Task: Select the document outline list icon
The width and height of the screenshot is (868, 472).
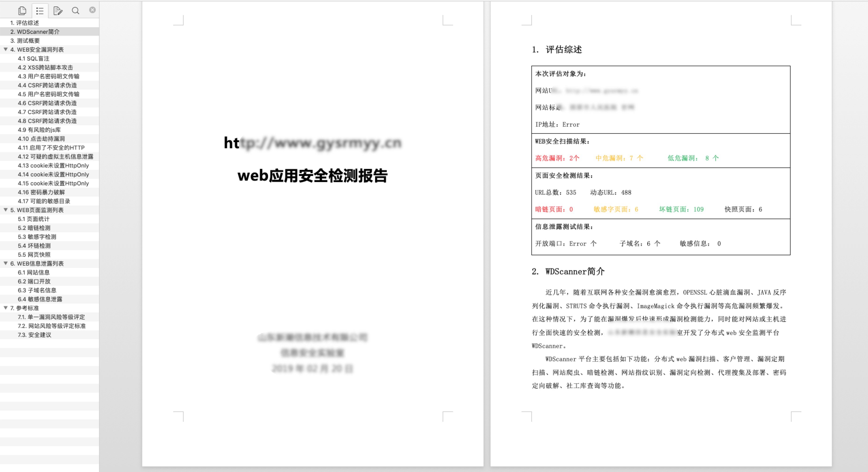Action: tap(40, 11)
